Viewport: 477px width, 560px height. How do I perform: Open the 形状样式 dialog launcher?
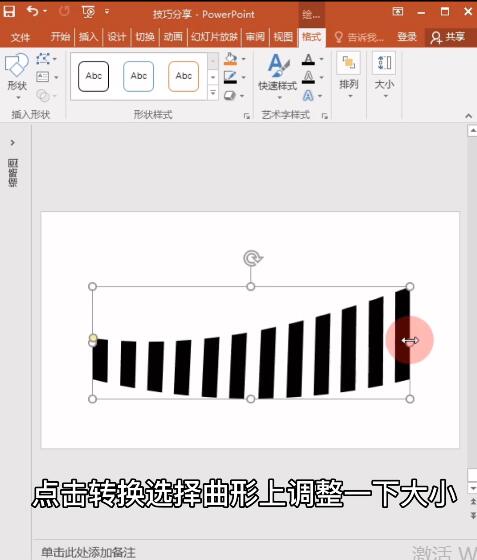(246, 116)
